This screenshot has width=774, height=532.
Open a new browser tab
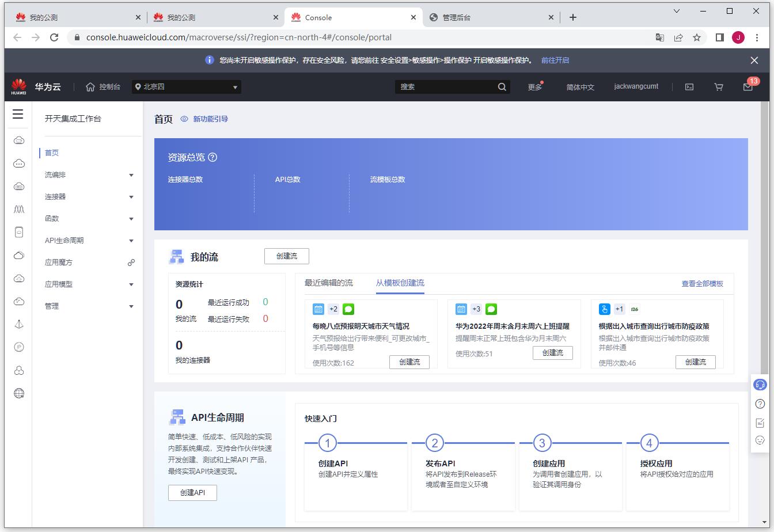[573, 17]
